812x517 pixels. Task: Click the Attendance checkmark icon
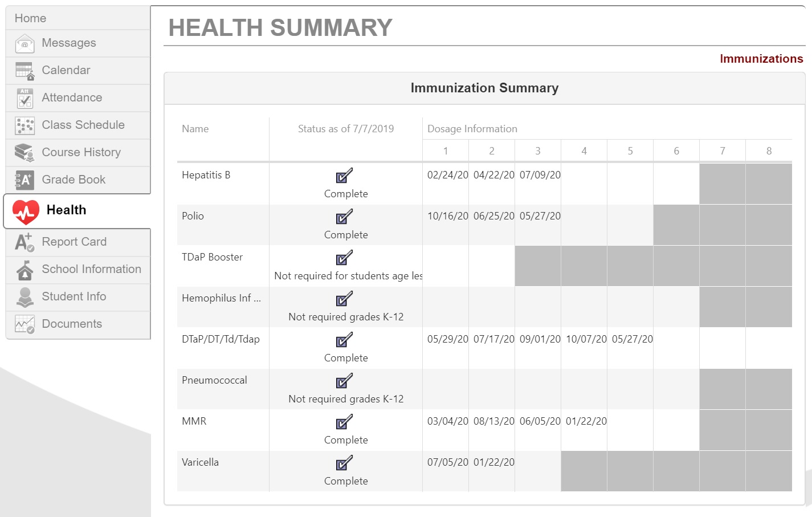tap(25, 98)
